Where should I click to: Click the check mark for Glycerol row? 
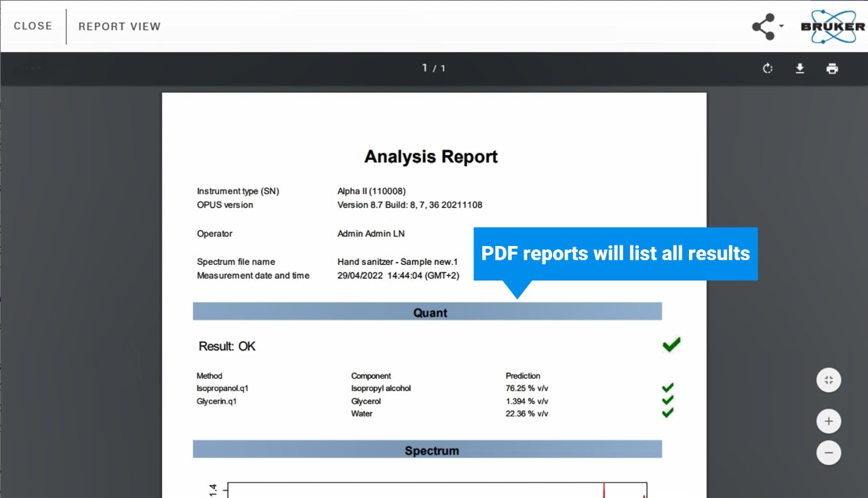click(667, 400)
